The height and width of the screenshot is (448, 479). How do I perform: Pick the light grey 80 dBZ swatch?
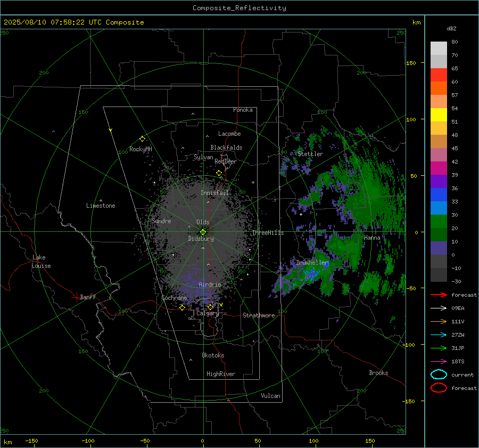[439, 48]
